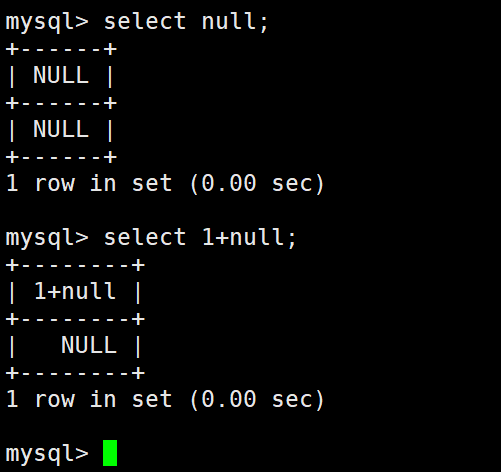Viewport: 501px width, 472px height.
Task: Click the middle separator of second table
Action: click(x=75, y=319)
